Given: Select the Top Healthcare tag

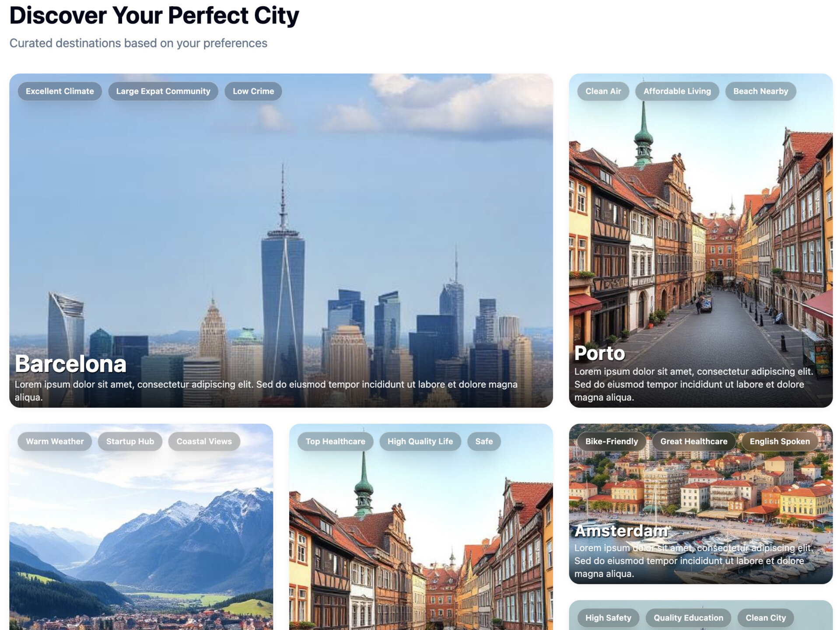Looking at the screenshot, I should pos(335,441).
